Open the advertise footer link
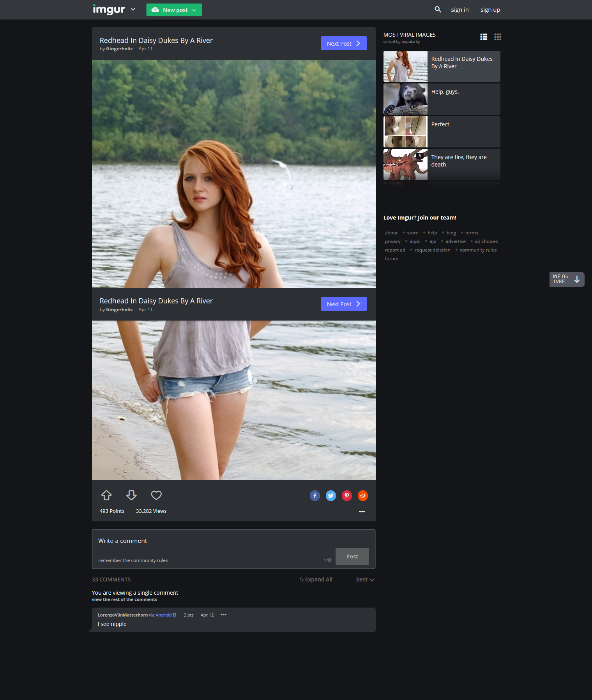592x700 pixels. click(x=456, y=241)
